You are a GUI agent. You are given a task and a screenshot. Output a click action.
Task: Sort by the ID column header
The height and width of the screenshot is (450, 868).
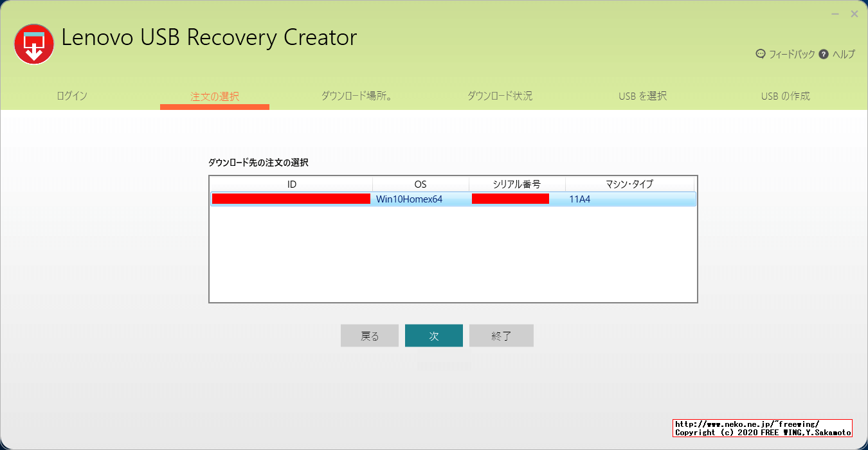tap(292, 184)
